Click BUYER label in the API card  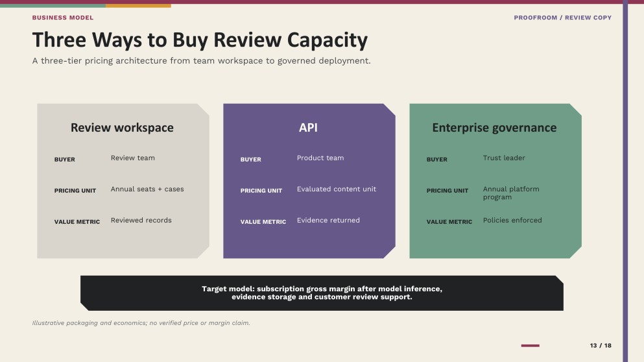pos(250,160)
